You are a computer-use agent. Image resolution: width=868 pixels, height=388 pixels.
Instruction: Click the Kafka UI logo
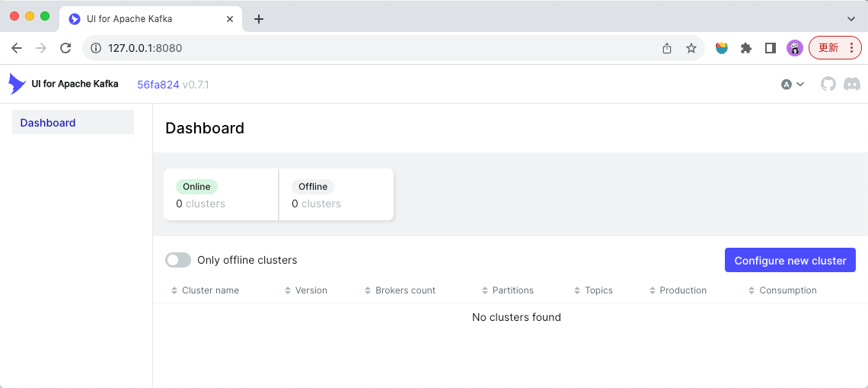pos(17,84)
